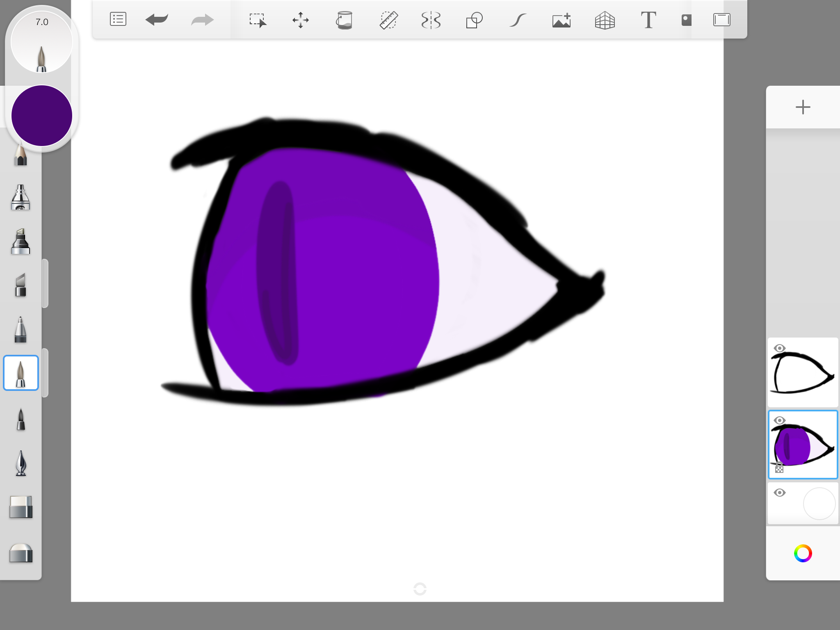Image resolution: width=840 pixels, height=630 pixels.
Task: Toggle the predictive stroke tool
Action: (518, 20)
